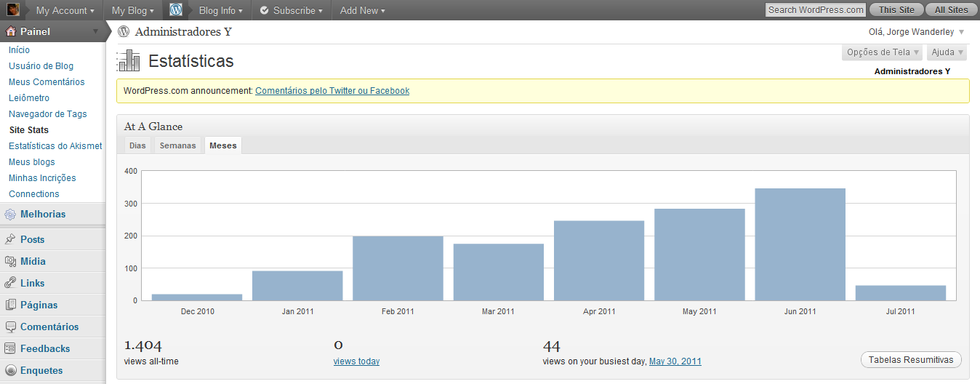Screen dimensions: 980x384
Task: Click the Tabelas Resumitivas button
Action: [x=911, y=360]
